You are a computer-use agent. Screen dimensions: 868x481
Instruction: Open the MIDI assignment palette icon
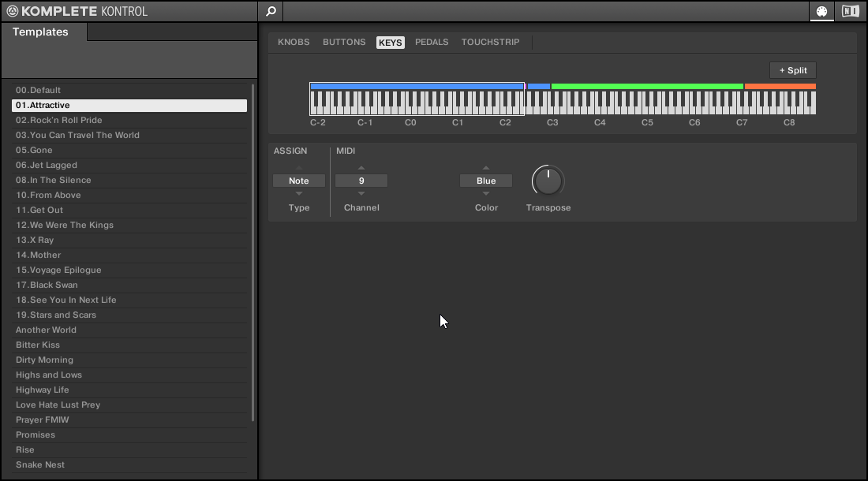pyautogui.click(x=821, y=11)
